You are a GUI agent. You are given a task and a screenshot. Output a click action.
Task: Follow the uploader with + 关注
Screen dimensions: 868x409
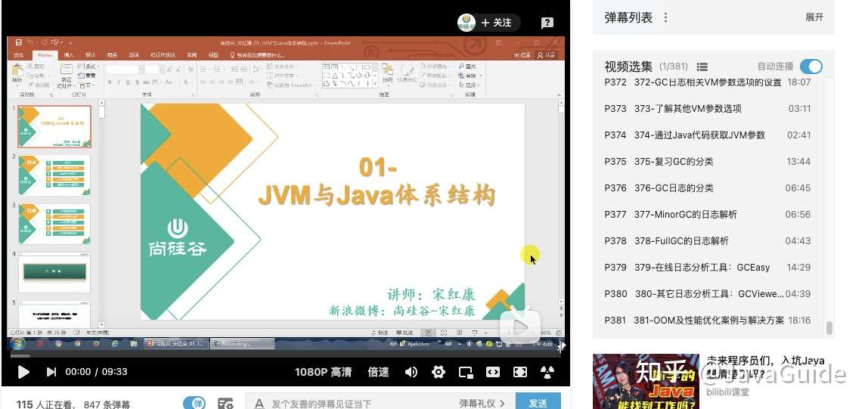497,23
